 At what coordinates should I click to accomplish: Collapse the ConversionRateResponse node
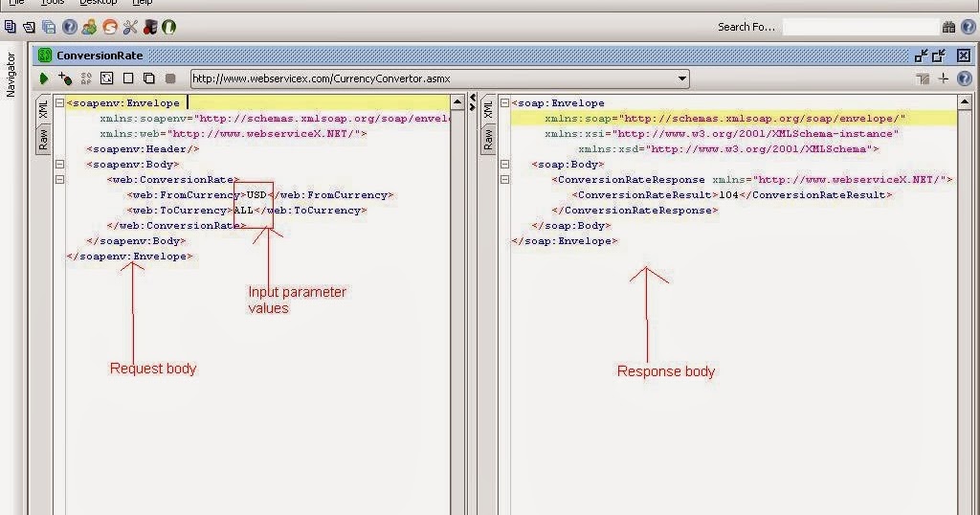(504, 179)
